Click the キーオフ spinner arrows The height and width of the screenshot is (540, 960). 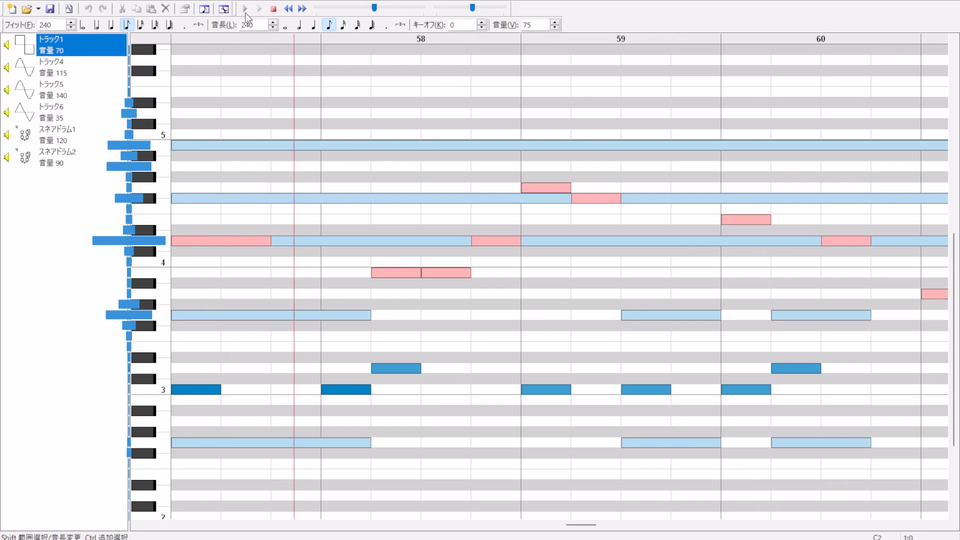click(x=482, y=24)
